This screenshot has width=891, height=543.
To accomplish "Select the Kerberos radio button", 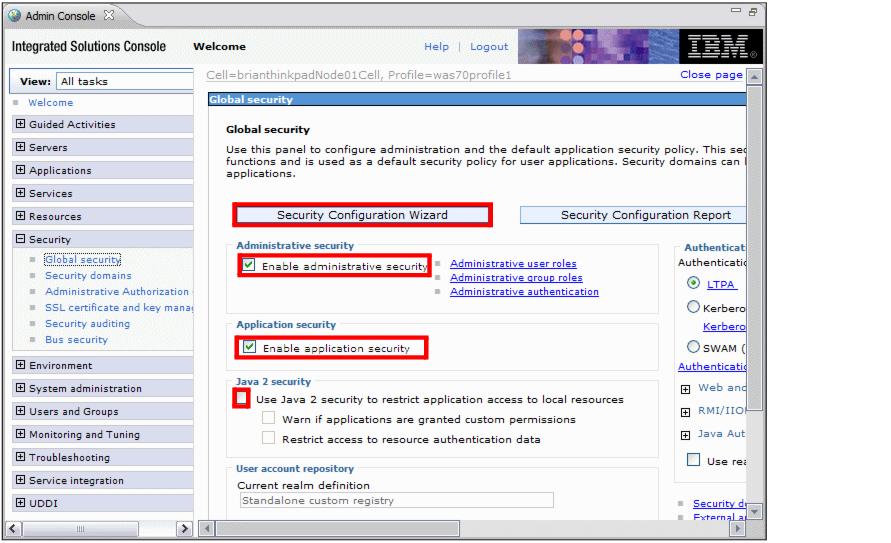I will click(x=693, y=307).
